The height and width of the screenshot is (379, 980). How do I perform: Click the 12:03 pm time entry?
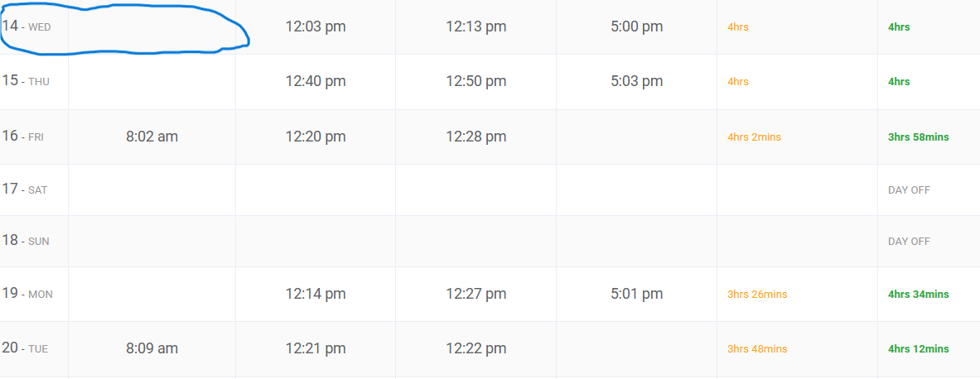[x=316, y=26]
